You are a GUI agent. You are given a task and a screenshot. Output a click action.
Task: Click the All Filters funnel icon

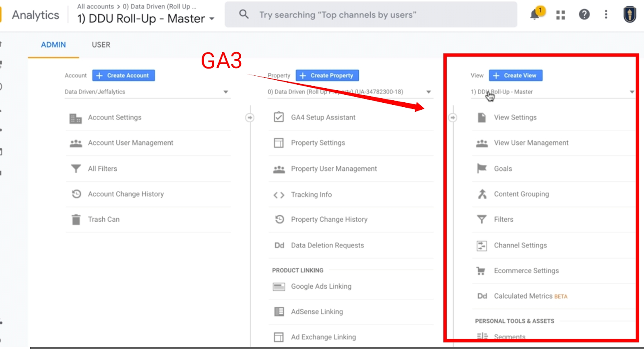76,168
